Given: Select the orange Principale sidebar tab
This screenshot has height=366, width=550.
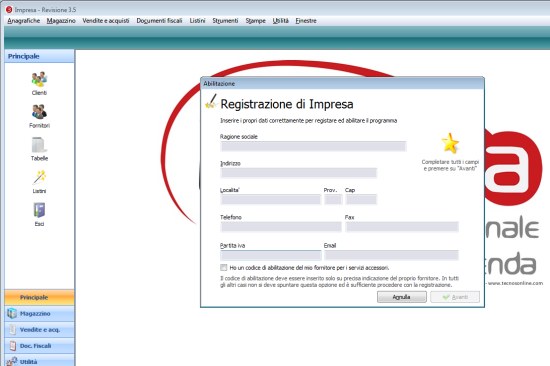Looking at the screenshot, I should [39, 297].
